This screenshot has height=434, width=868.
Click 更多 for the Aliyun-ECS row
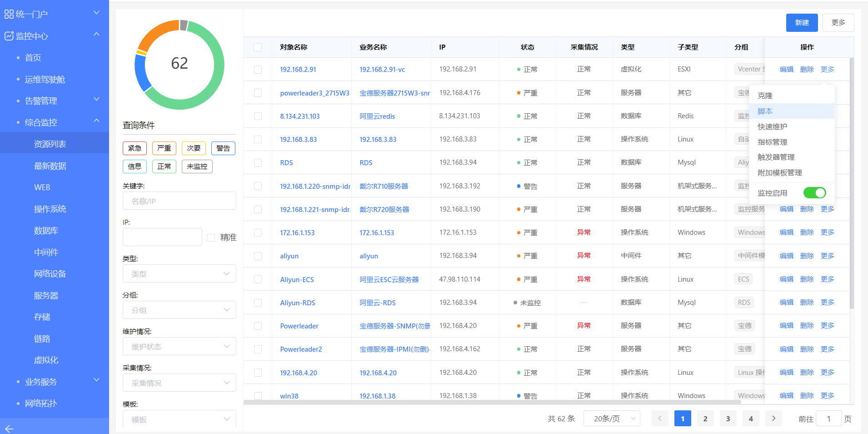click(x=828, y=279)
